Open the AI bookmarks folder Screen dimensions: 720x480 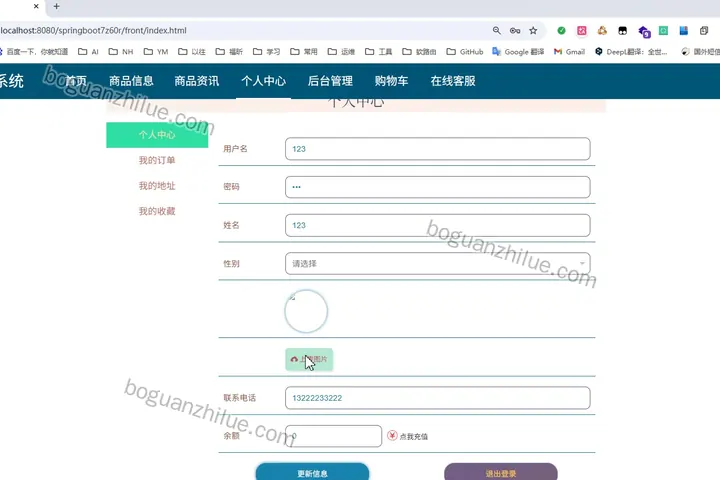click(x=88, y=51)
